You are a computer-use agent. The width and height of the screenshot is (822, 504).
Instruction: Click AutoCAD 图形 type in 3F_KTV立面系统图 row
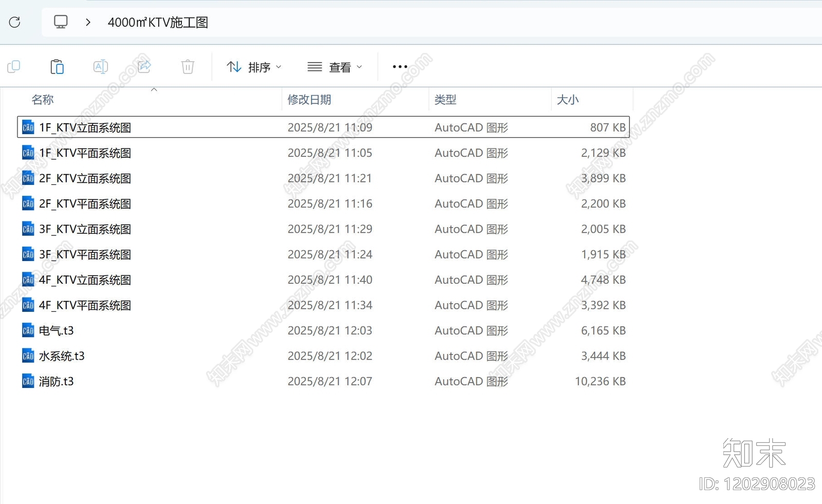tap(471, 229)
